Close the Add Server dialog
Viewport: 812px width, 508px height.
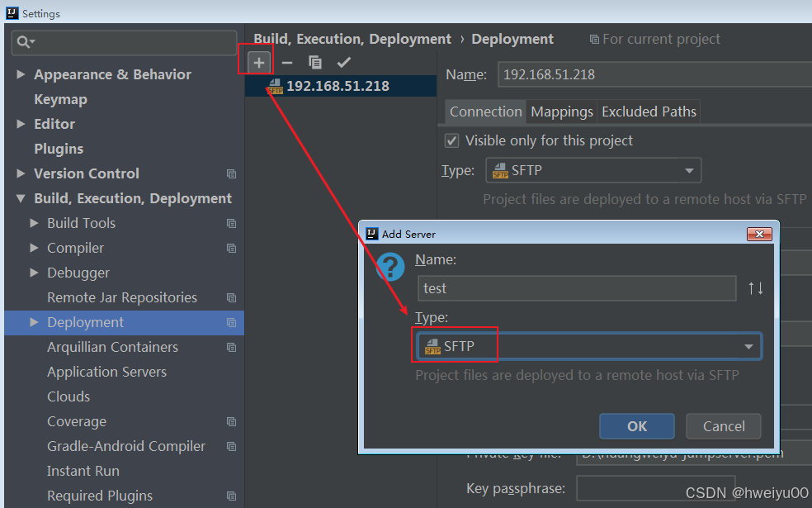tap(759, 235)
